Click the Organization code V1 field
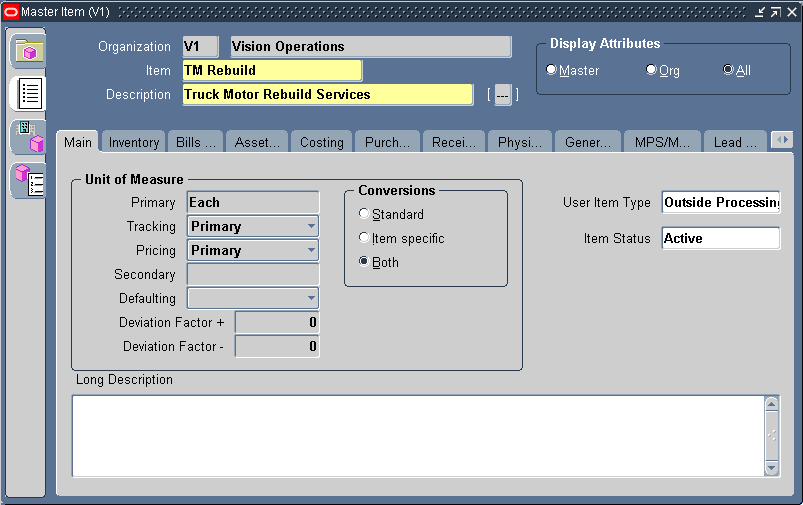803x505 pixels. pyautogui.click(x=200, y=47)
